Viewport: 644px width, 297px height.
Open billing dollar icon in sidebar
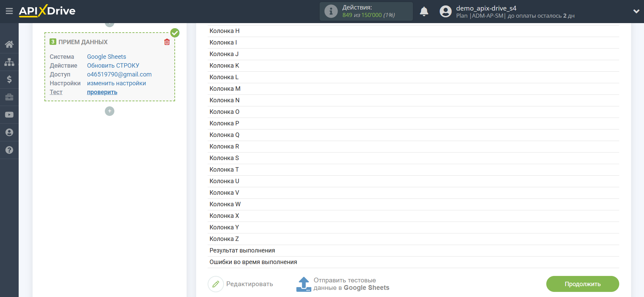coord(9,80)
